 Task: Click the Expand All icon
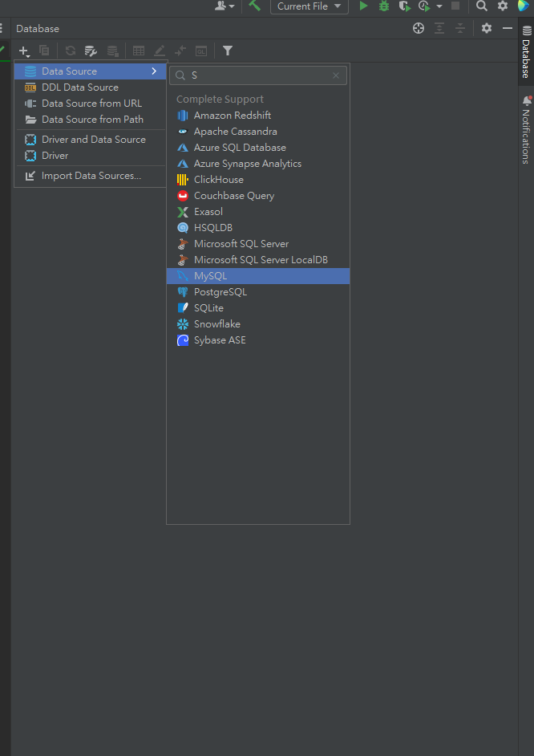(439, 28)
